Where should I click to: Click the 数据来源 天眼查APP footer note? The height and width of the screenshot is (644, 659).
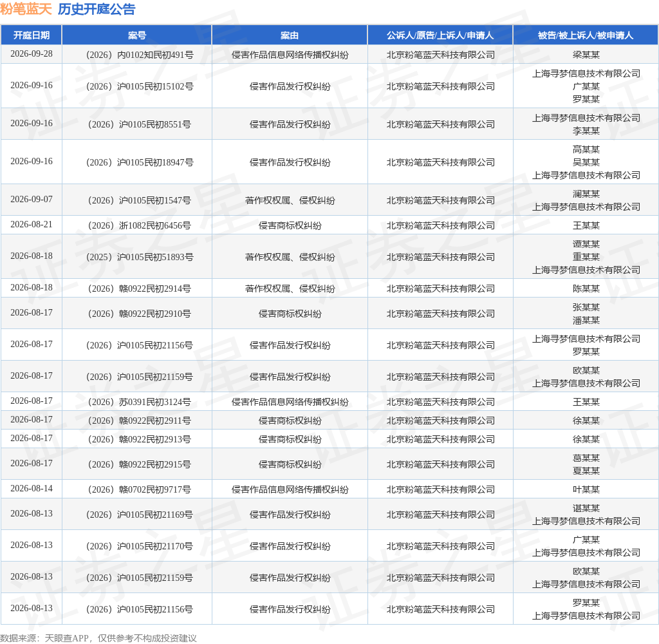click(98, 638)
